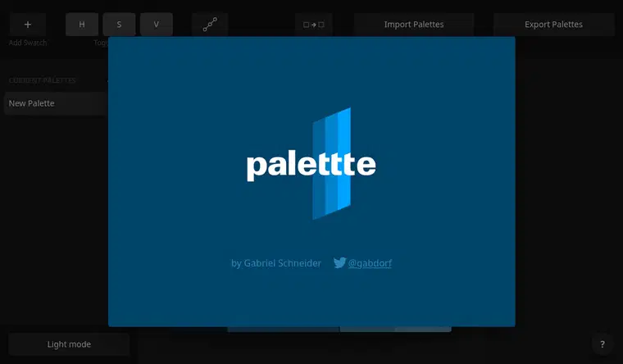
Task: Click the palettte logo in the splash
Action: (x=311, y=163)
